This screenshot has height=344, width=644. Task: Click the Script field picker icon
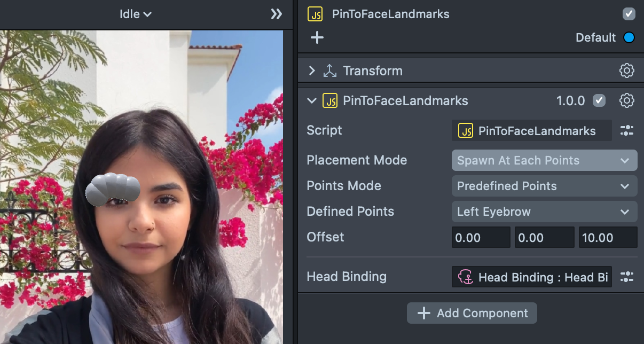coord(626,130)
